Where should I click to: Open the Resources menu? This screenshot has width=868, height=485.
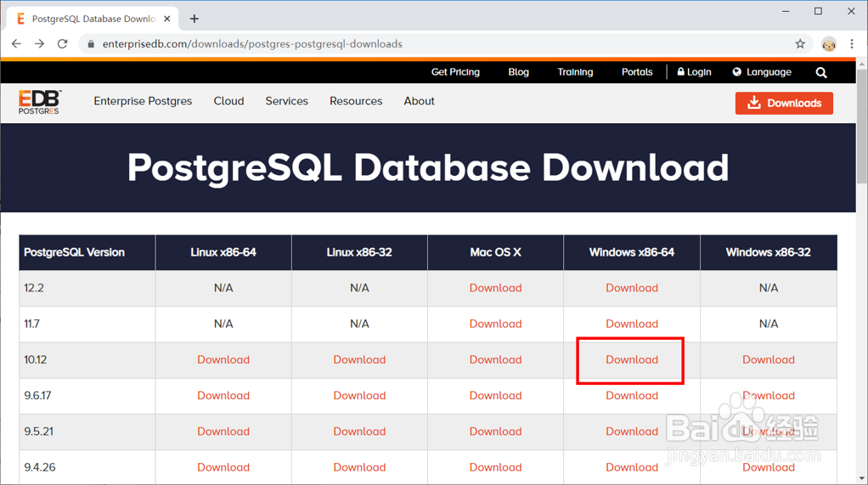coord(356,101)
